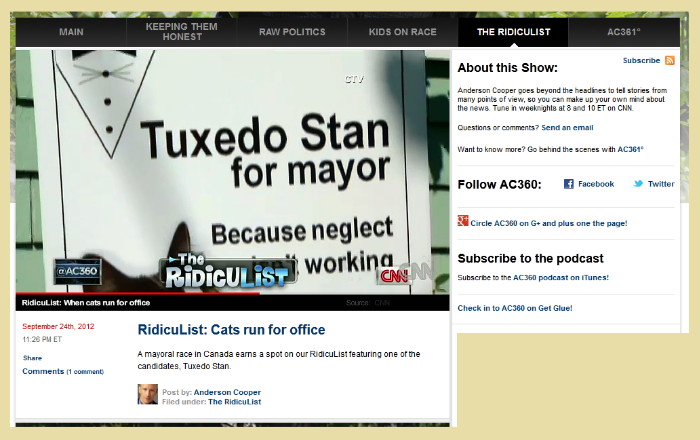The image size is (700, 440).
Task: Open the Raw Politics tab
Action: 292,32
